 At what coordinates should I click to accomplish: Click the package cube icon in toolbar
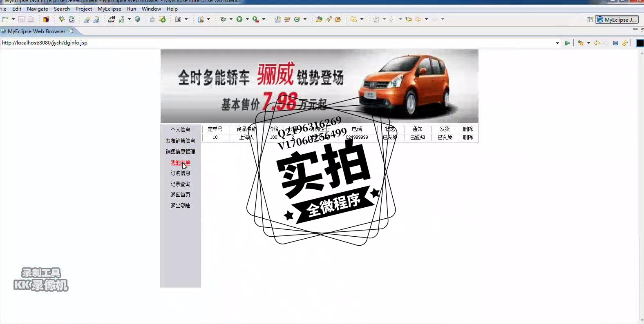pos(46,19)
